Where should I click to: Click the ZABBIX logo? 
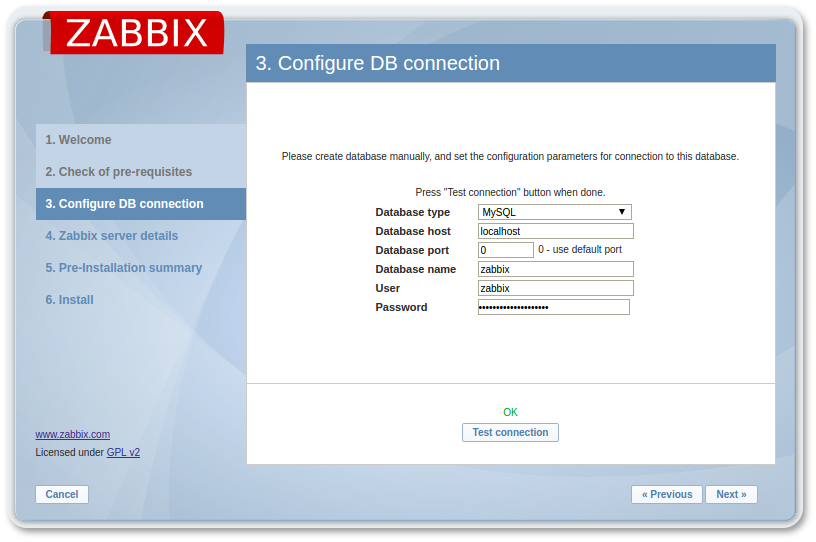[135, 32]
